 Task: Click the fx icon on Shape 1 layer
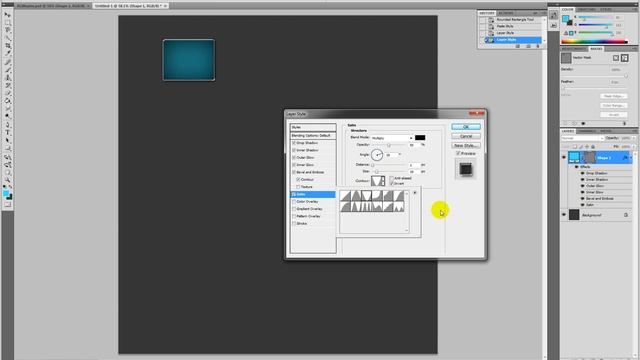(x=625, y=158)
